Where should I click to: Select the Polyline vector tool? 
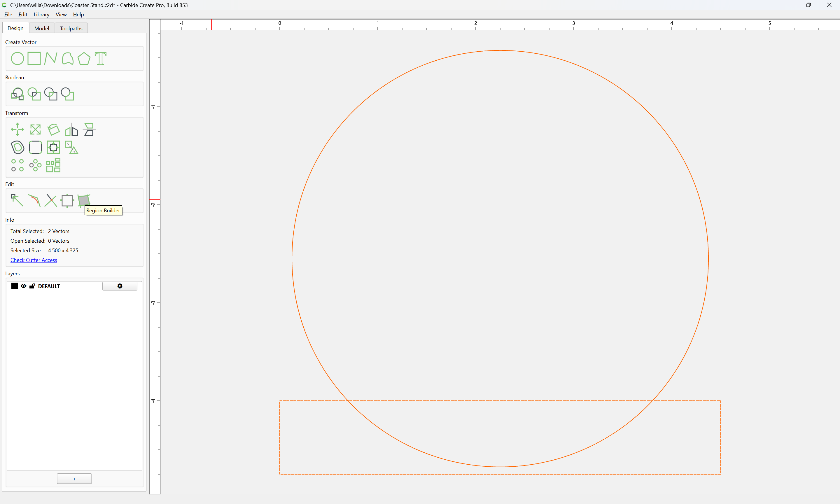click(50, 58)
